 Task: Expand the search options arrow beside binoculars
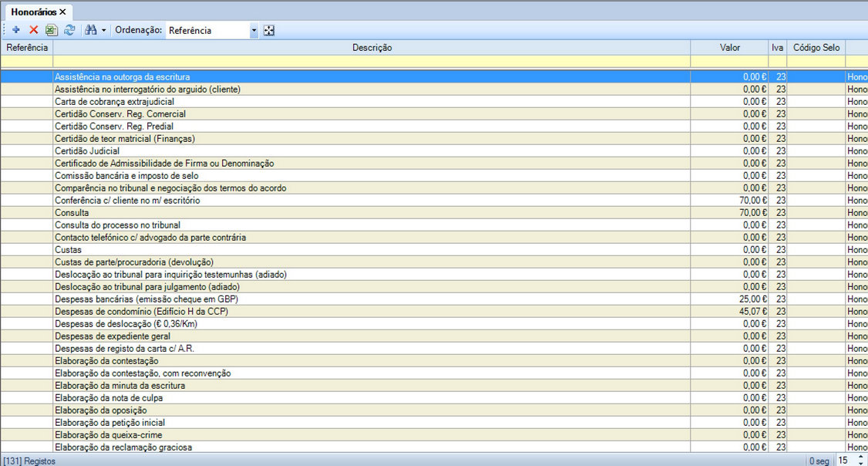[103, 31]
